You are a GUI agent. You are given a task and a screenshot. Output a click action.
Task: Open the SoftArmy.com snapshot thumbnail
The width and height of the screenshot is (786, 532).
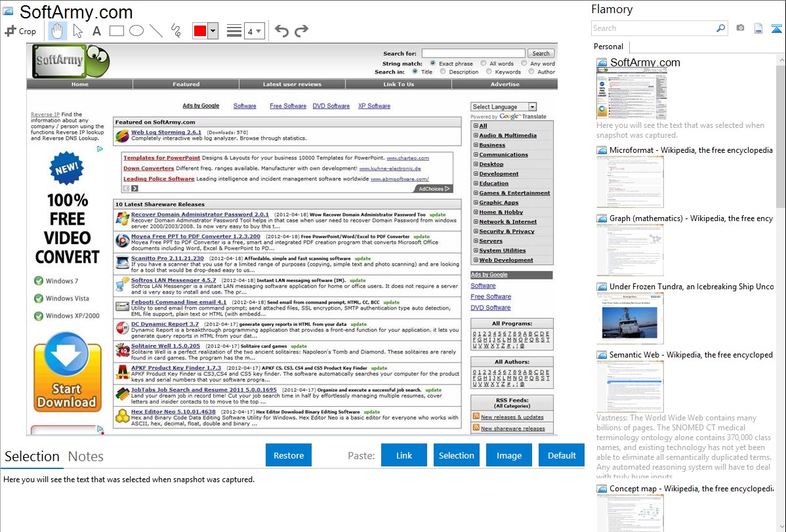tap(632, 94)
